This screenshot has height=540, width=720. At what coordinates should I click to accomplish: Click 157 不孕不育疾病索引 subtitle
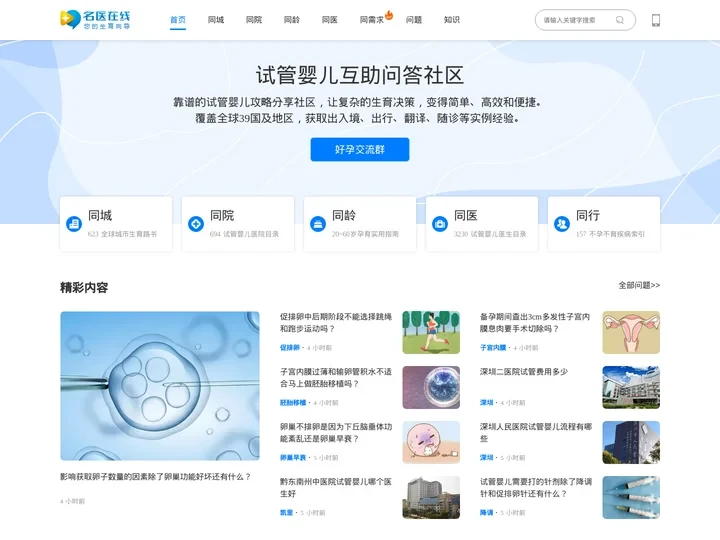[x=611, y=234]
